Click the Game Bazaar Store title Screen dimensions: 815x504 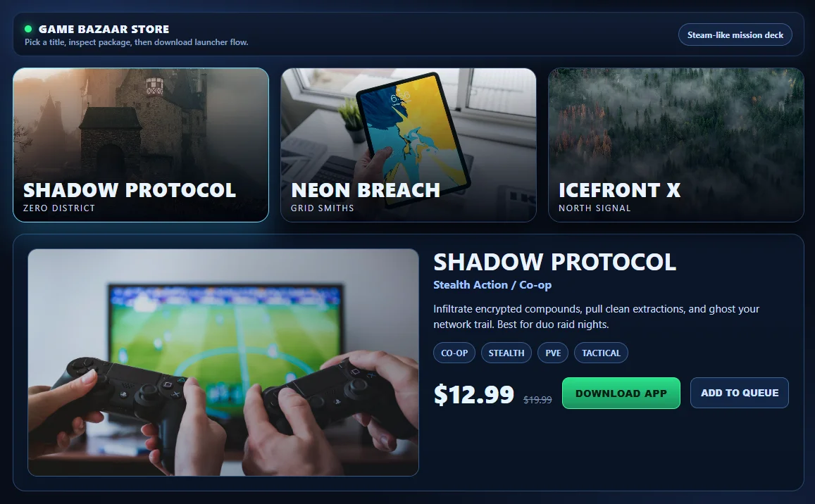(104, 29)
